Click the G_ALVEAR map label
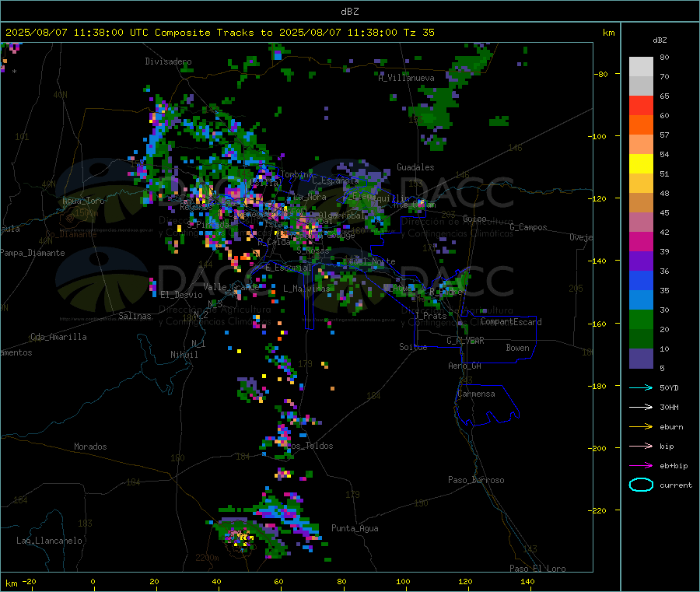 [465, 341]
